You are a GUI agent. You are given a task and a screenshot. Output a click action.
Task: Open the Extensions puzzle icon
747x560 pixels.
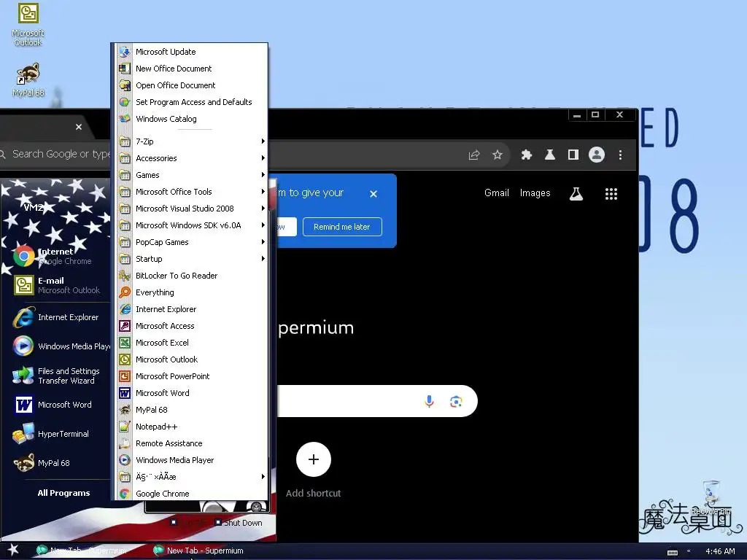tap(527, 155)
